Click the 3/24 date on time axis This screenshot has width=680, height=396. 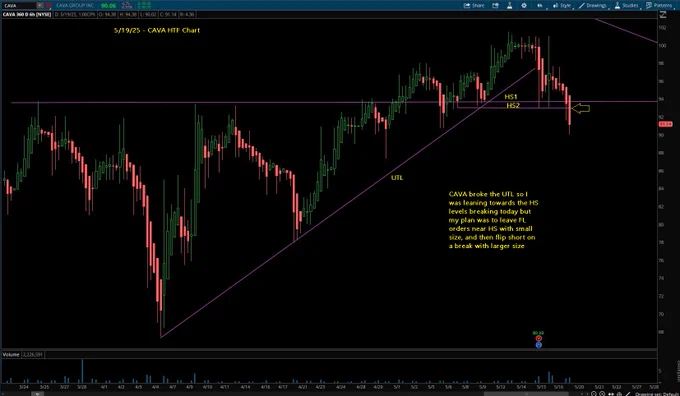coord(24,386)
